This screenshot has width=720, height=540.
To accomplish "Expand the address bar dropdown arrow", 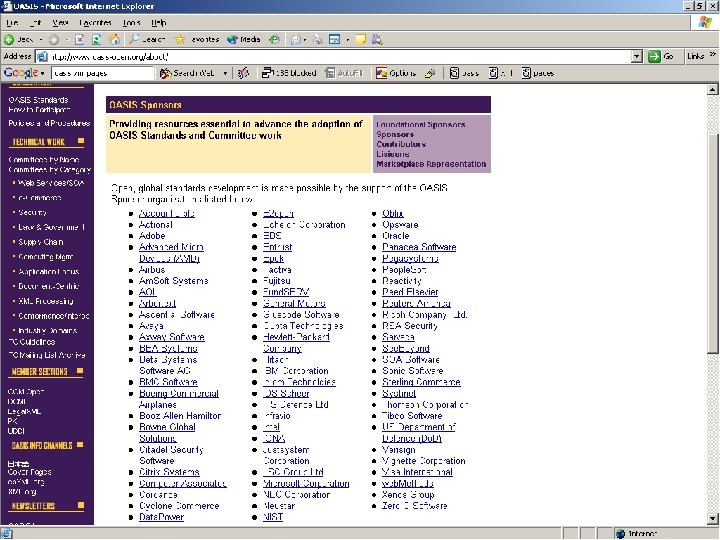I will tap(636, 56).
